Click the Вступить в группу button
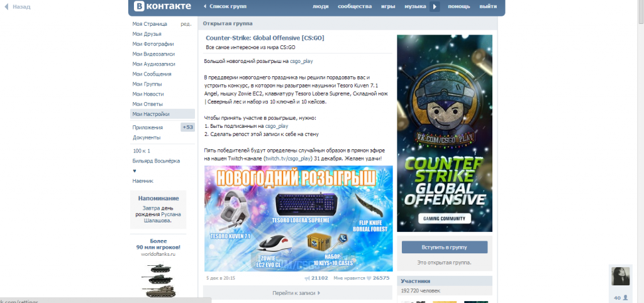 (x=445, y=247)
